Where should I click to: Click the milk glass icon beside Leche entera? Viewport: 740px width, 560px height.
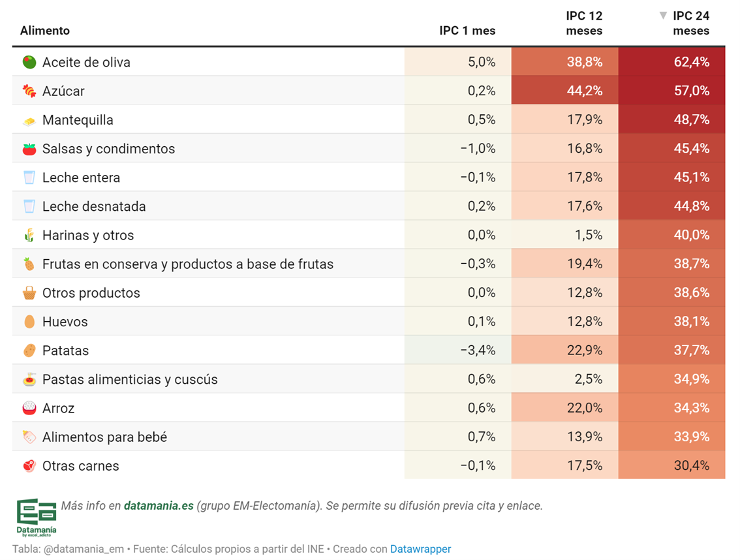[29, 178]
